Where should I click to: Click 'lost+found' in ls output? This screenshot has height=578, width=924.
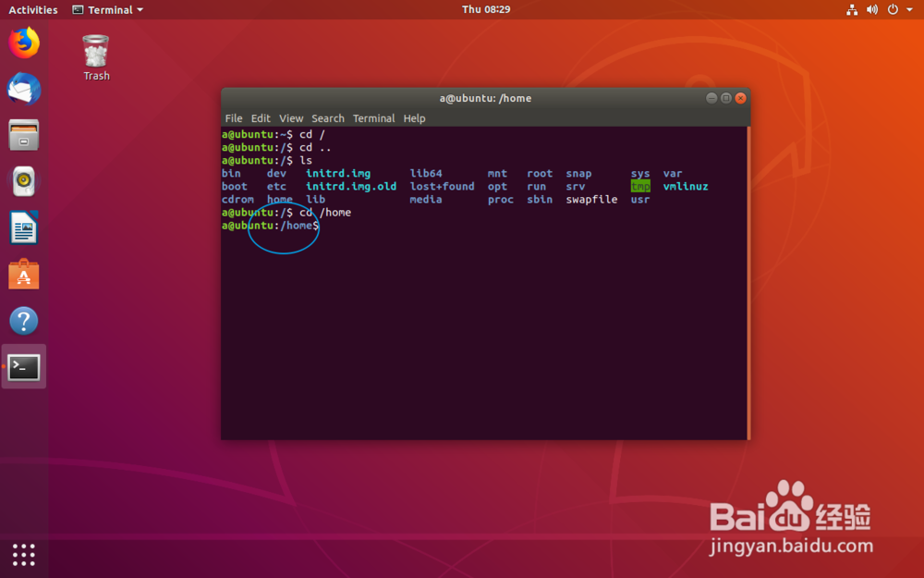442,187
